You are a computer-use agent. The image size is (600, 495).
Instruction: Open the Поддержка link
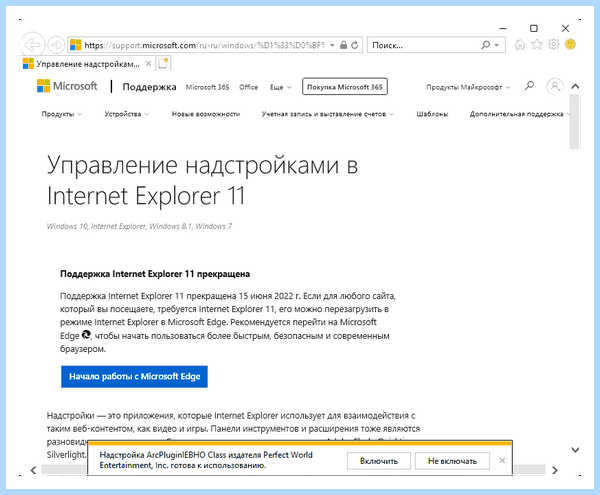coord(149,87)
